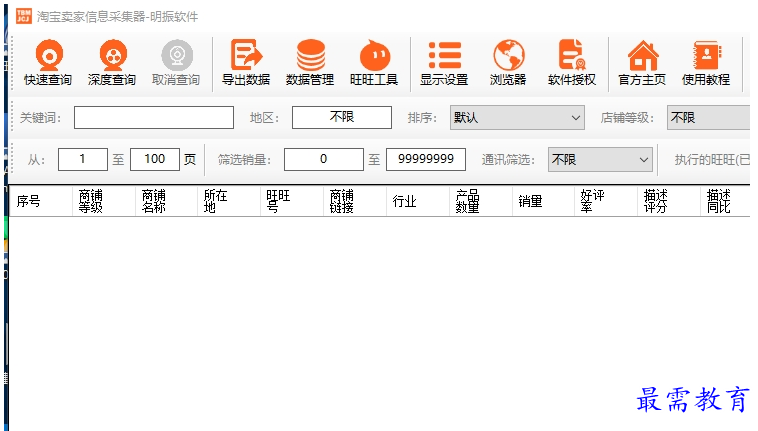This screenshot has height=431, width=758.
Task: Click the 描述评分 column header
Action: (x=670, y=201)
